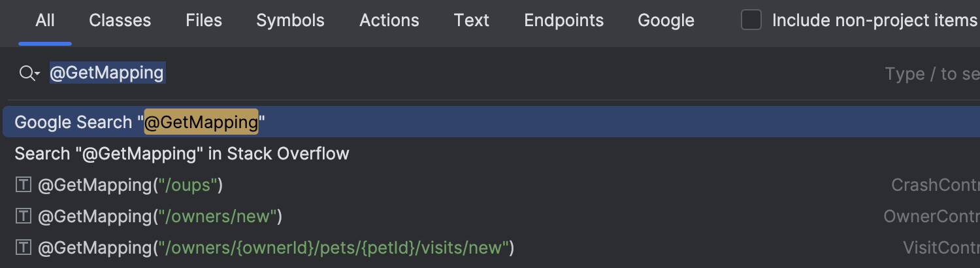Click the text icon beside /owners/new result
Image resolution: width=980 pixels, height=268 pixels.
click(24, 216)
